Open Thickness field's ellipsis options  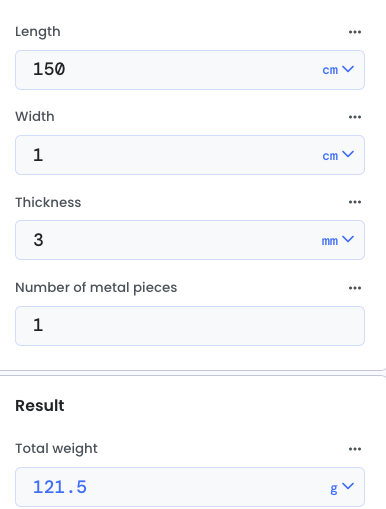pos(355,202)
